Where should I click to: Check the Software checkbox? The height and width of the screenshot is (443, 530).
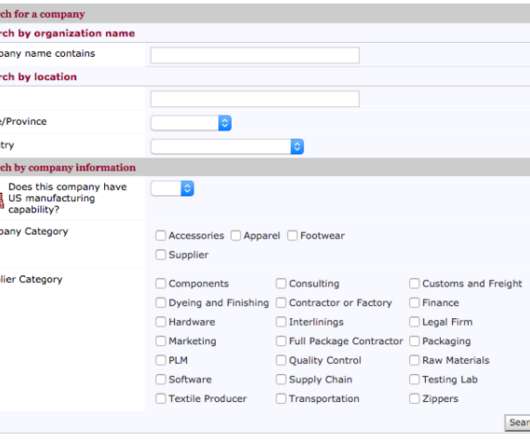[x=161, y=379]
